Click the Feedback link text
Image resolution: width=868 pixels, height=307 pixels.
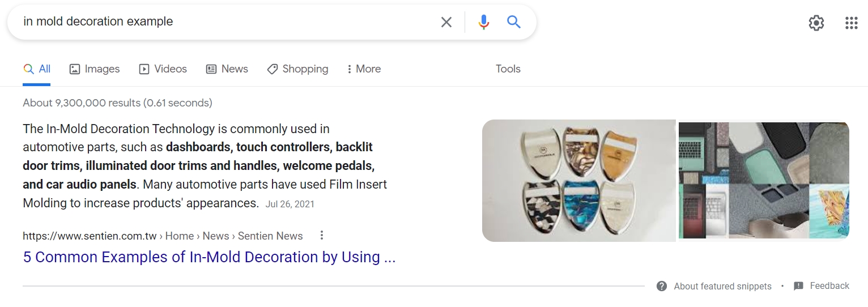pyautogui.click(x=829, y=286)
